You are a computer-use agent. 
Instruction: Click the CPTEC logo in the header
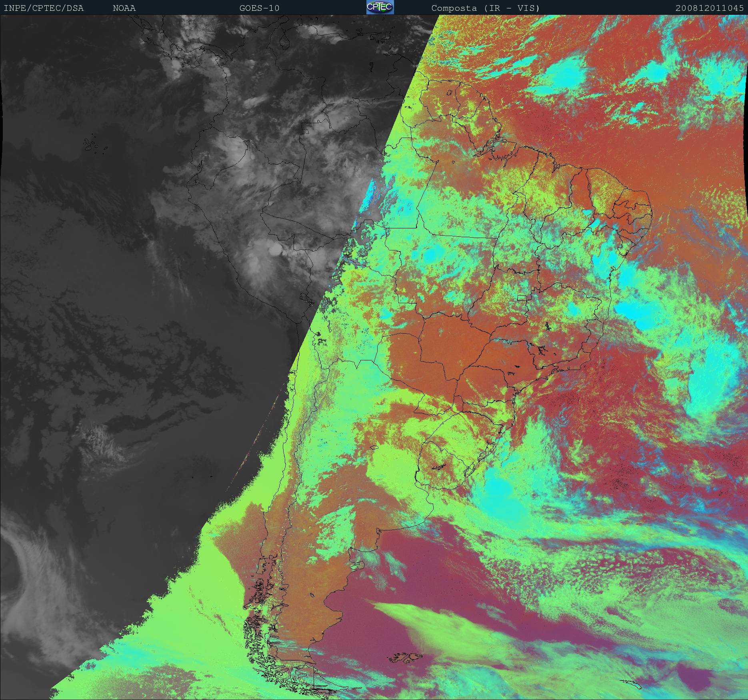click(380, 7)
